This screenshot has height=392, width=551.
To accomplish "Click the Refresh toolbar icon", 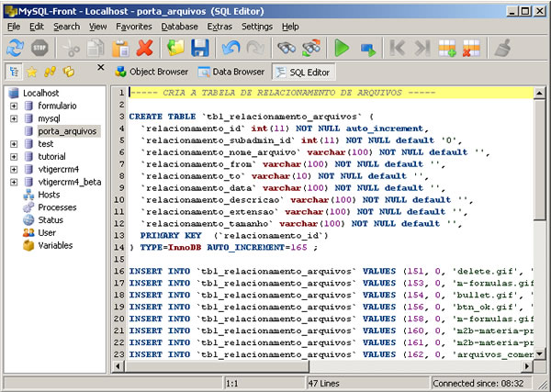I will pos(15,48).
